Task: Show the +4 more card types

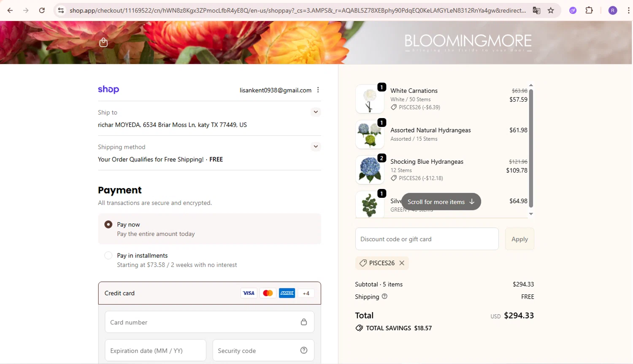Action: click(x=306, y=293)
